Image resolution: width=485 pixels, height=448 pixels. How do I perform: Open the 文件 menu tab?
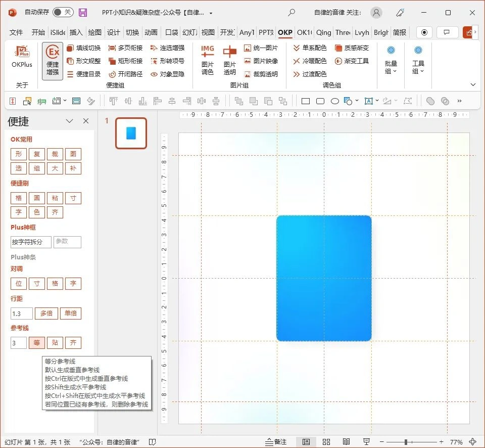coord(16,32)
